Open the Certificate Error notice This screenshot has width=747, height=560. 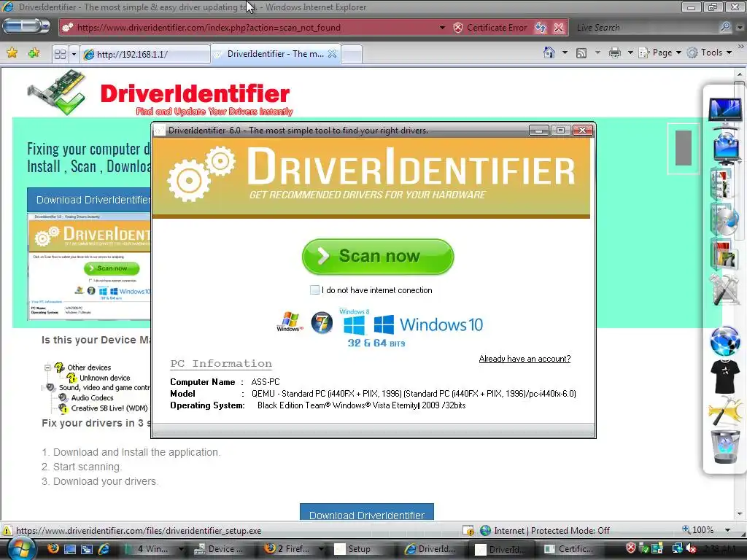[x=491, y=28]
